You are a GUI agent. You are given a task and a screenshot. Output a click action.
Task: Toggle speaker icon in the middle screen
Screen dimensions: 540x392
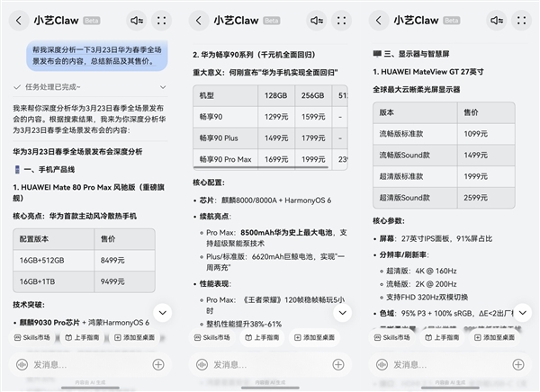[x=317, y=20]
